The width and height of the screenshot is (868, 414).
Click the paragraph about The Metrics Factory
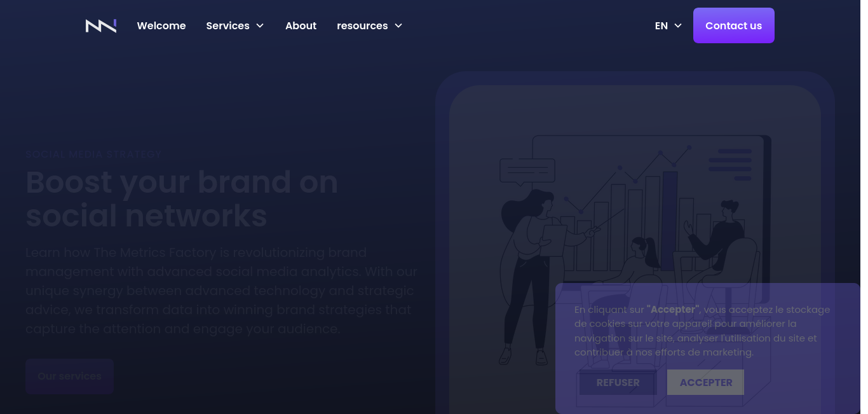click(221, 291)
